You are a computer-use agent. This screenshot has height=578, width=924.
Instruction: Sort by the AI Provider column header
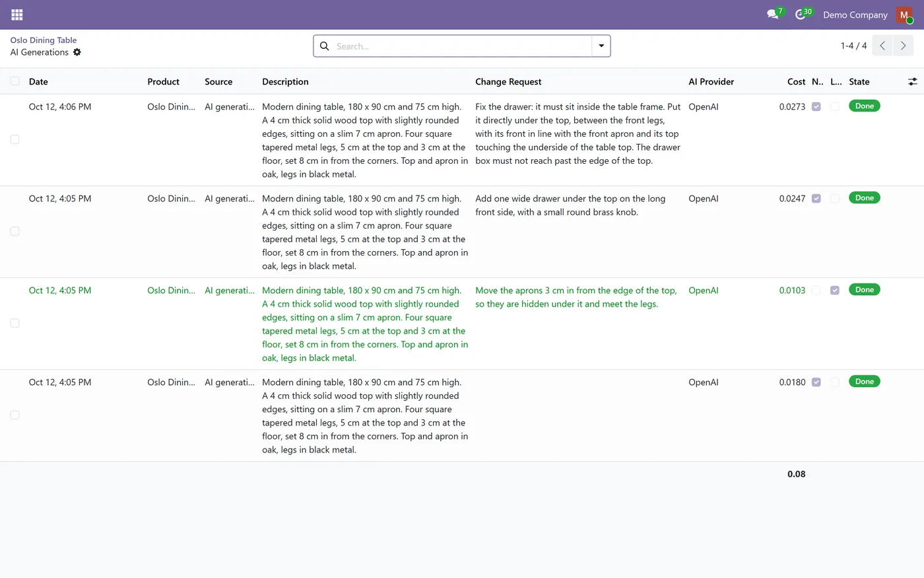tap(711, 82)
